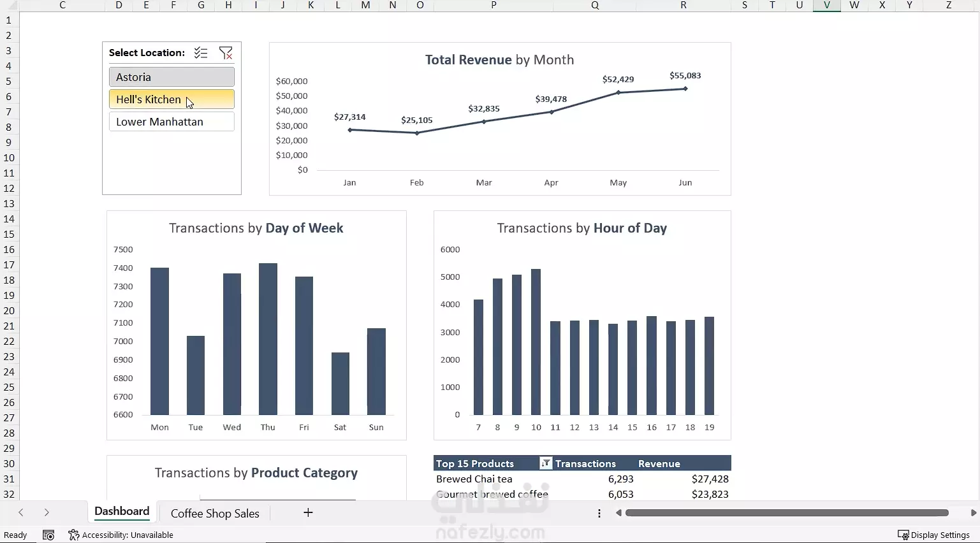Click the macro recording status bar icon

click(x=48, y=535)
